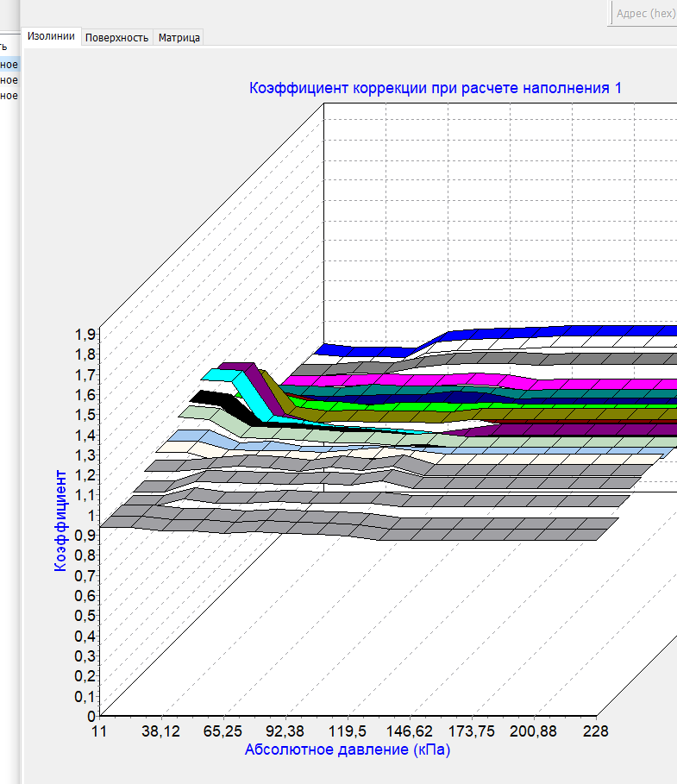Switch to the Изолинии tab
The width and height of the screenshot is (677, 784).
point(51,37)
